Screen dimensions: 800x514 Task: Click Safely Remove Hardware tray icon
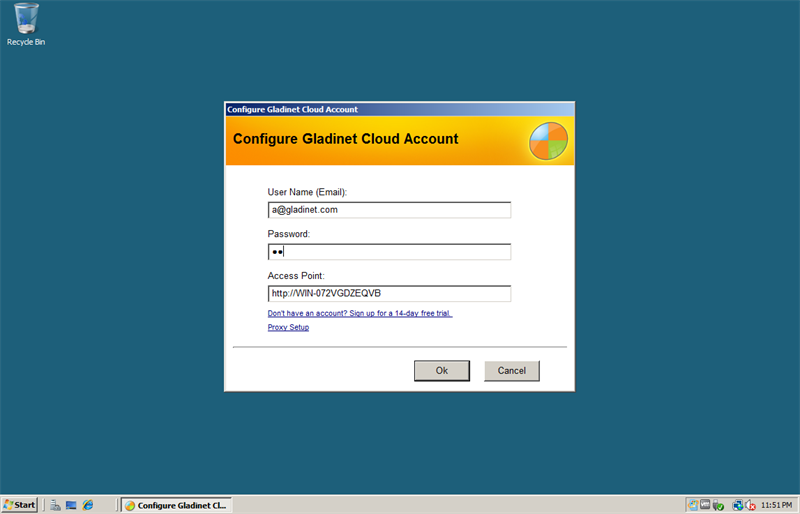point(718,505)
